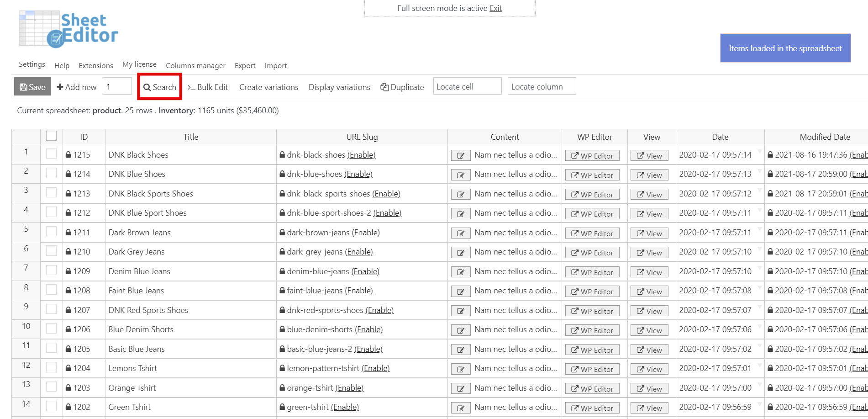Open WP Editor for Green Tshirt row
The width and height of the screenshot is (868, 419).
point(592,408)
